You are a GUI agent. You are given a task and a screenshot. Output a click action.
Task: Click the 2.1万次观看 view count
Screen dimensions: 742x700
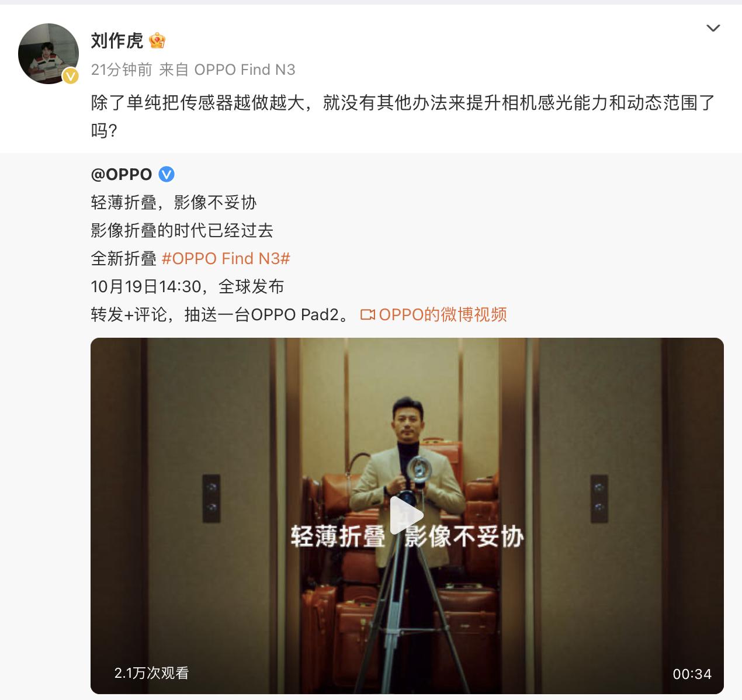151,673
